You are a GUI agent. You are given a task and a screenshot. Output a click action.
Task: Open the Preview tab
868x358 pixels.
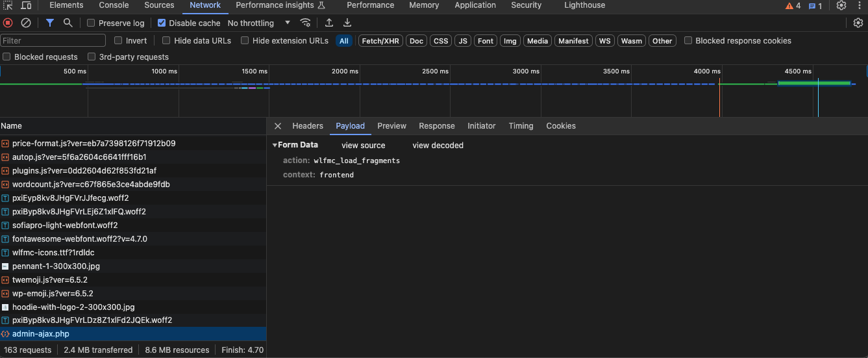tap(391, 126)
